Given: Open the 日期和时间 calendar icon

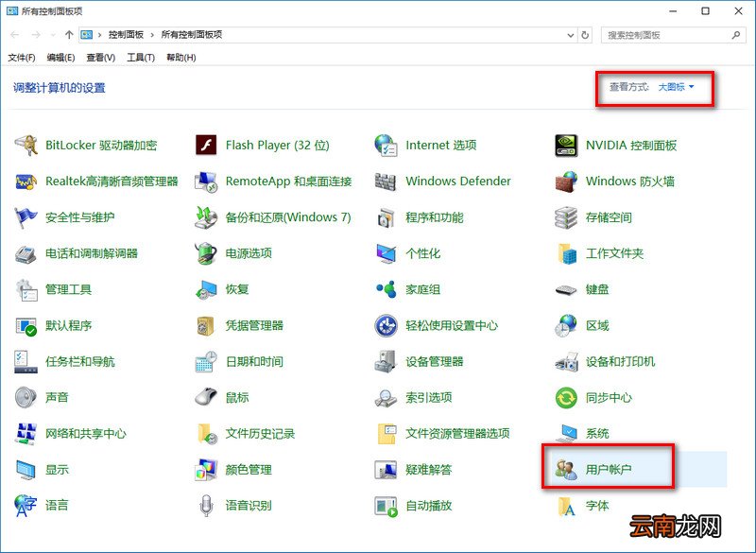Looking at the screenshot, I should tap(206, 362).
